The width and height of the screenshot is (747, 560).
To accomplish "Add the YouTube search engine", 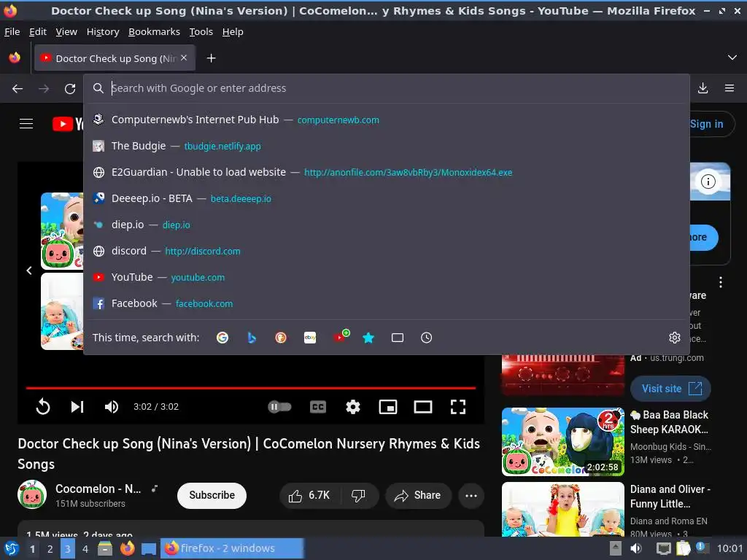I will 341,336.
